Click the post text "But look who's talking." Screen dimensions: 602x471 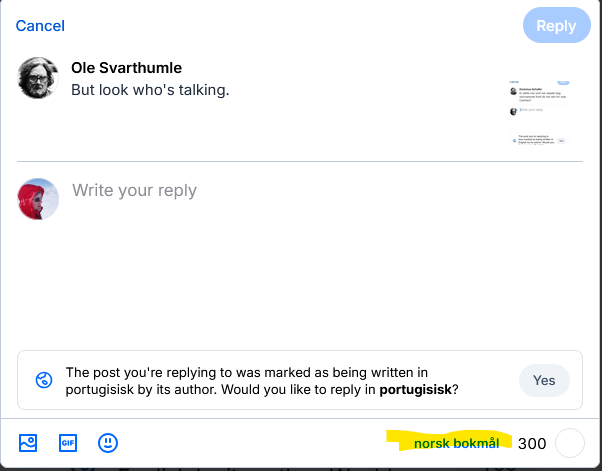[x=150, y=90]
